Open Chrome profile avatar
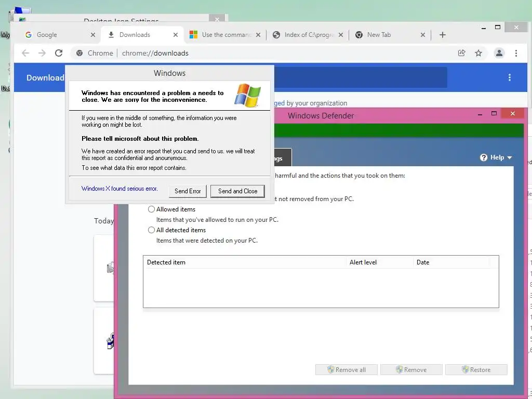532x399 pixels. click(499, 53)
